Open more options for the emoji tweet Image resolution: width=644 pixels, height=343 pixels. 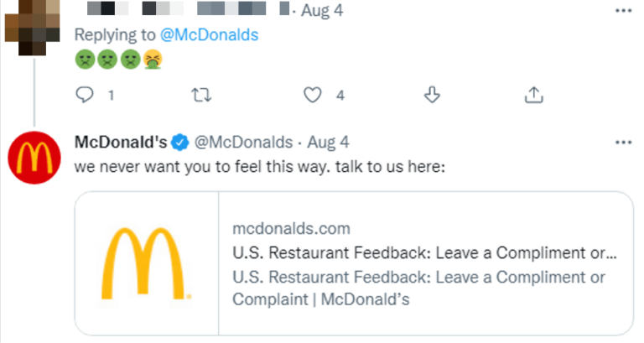pos(621,11)
